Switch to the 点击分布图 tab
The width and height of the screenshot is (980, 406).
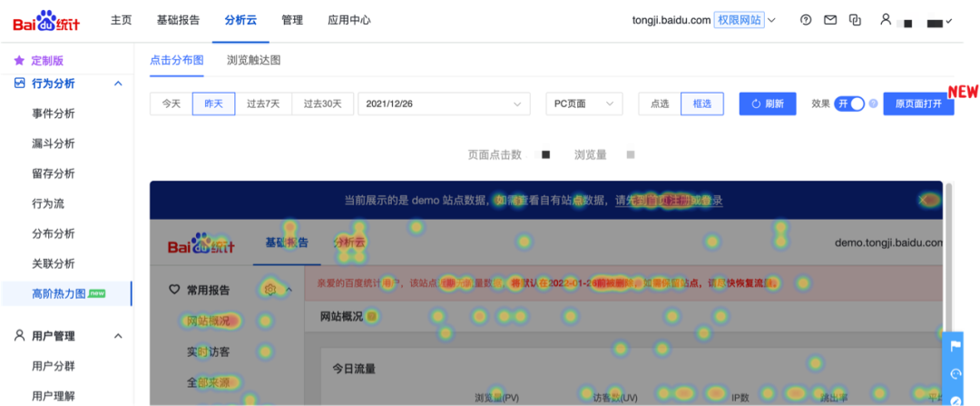(177, 61)
